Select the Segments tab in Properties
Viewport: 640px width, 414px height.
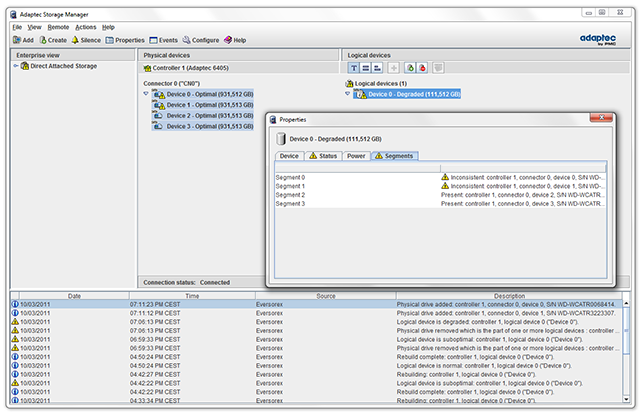click(x=394, y=156)
